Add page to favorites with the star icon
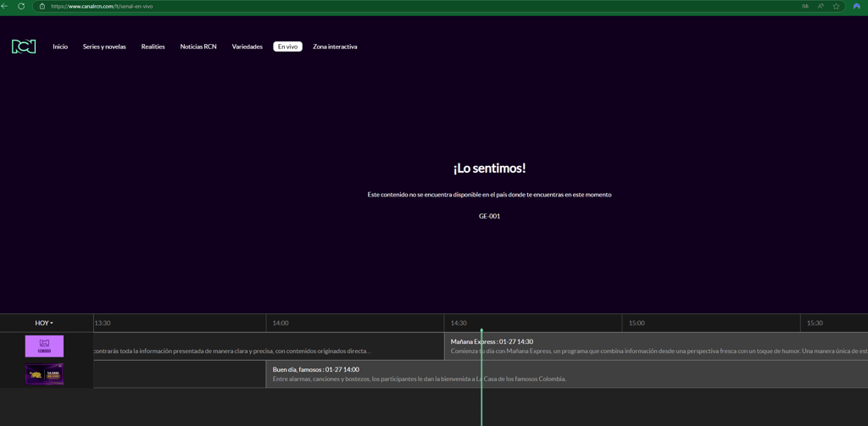This screenshot has height=426, width=868. (x=837, y=6)
